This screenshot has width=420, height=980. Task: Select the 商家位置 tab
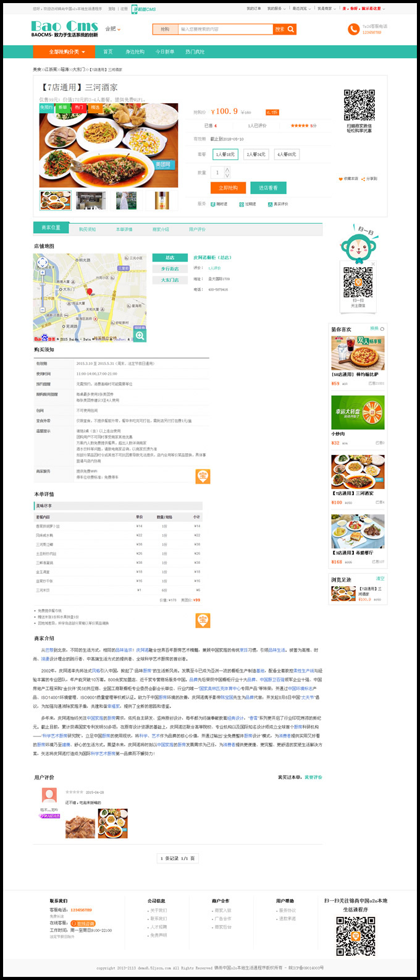[x=51, y=228]
